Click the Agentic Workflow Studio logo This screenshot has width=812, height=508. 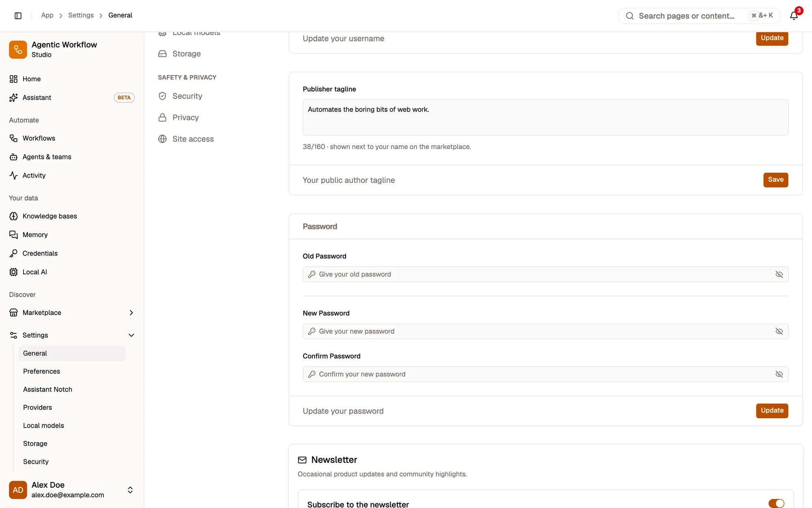18,50
